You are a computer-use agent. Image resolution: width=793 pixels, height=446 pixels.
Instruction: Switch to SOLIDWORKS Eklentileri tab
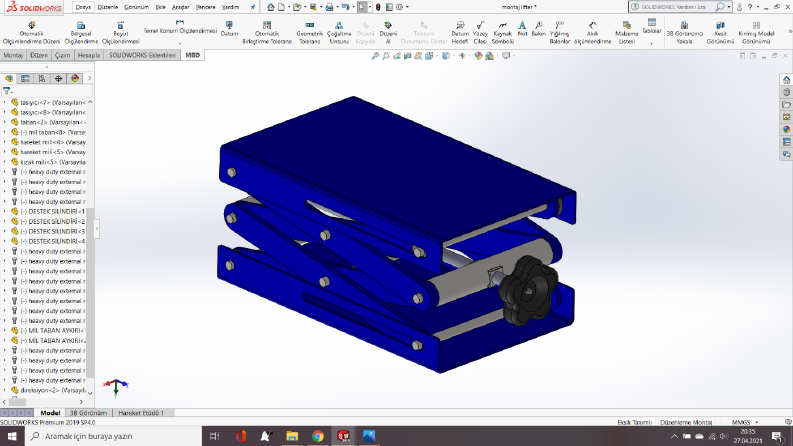pos(142,55)
